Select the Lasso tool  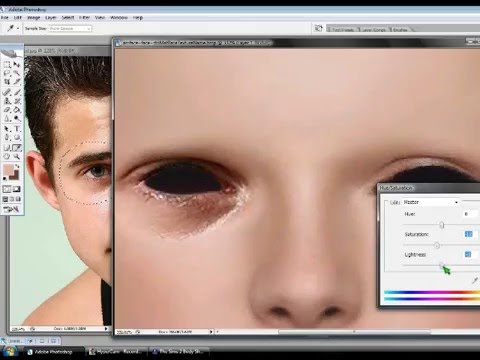pyautogui.click(x=7, y=73)
